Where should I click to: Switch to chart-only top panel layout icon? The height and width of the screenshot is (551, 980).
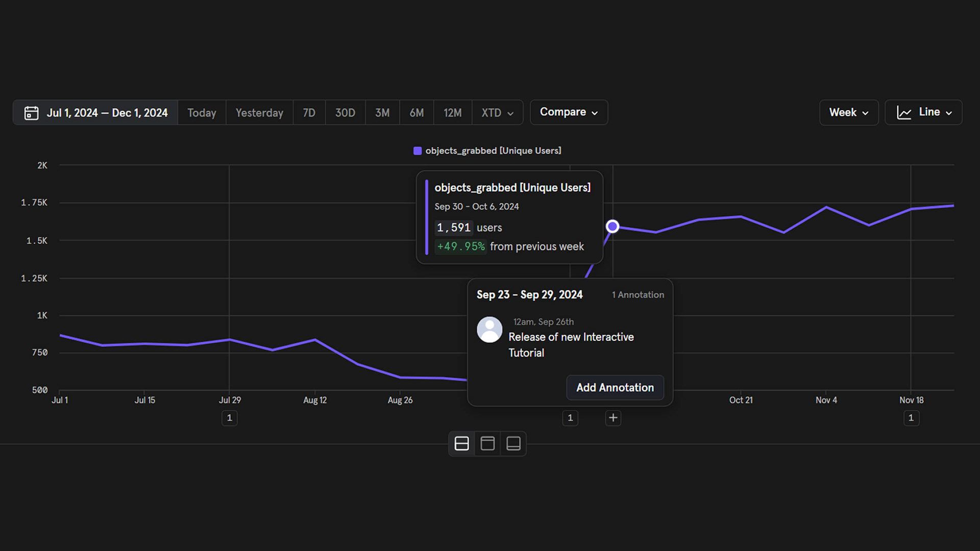[487, 443]
